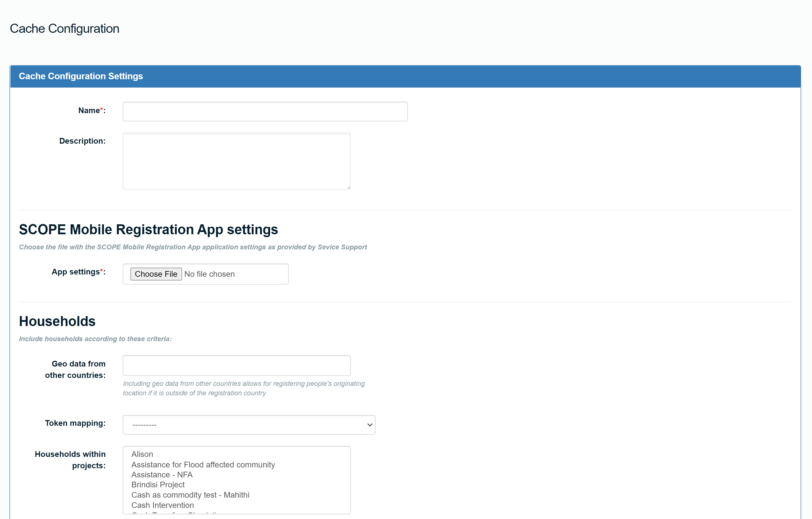Click the Cache Configuration Settings panel header
Image resolution: width=812 pixels, height=519 pixels.
click(81, 76)
